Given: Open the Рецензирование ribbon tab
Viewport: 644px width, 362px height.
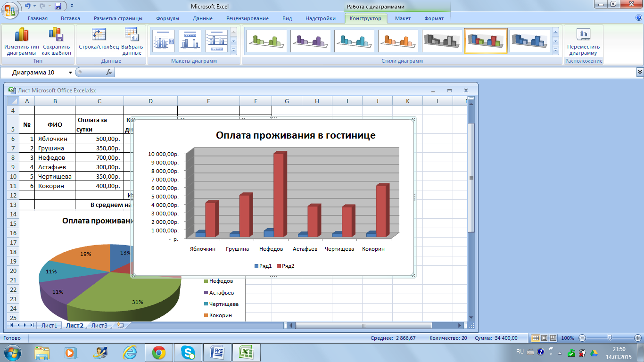Looking at the screenshot, I should pyautogui.click(x=248, y=18).
